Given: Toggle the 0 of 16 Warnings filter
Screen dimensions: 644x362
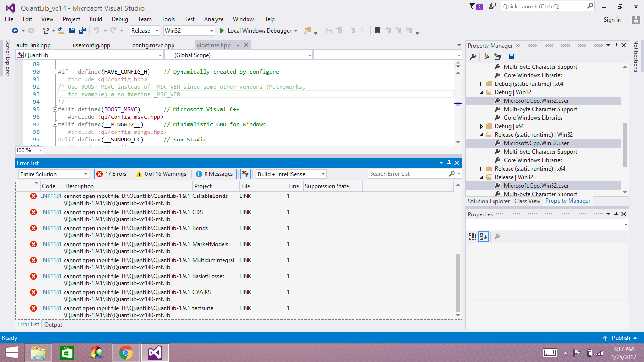Looking at the screenshot, I should point(161,174).
